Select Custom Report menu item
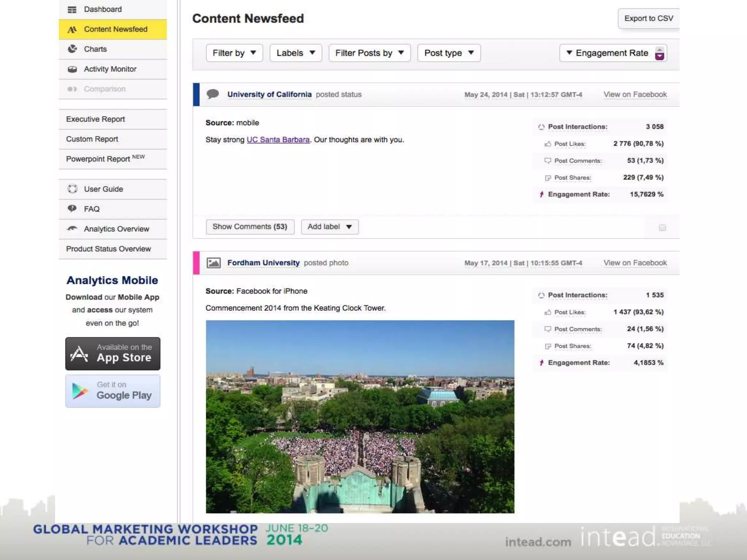 (x=92, y=139)
